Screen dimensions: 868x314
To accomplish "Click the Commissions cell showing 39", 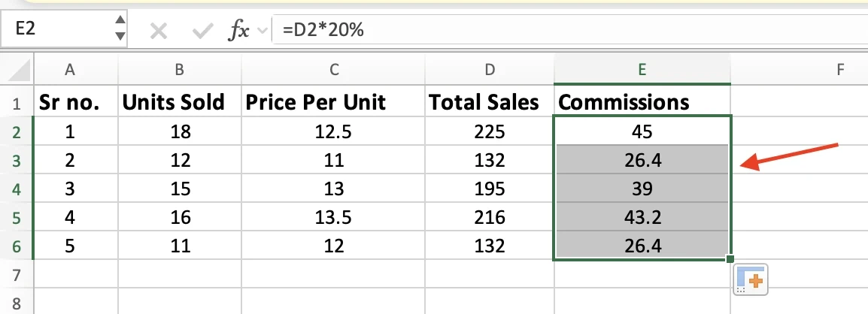I will tap(642, 189).
